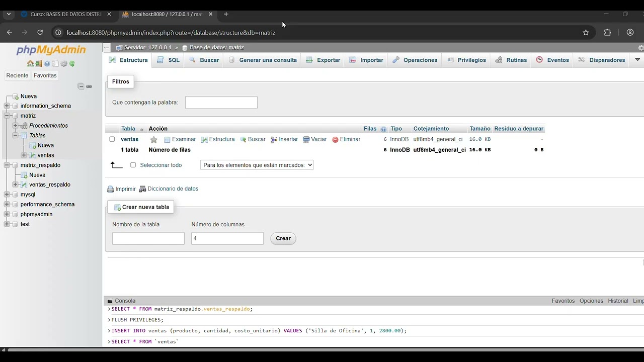644x362 pixels.
Task: Open browser extensions puzzle icon
Action: point(607,32)
